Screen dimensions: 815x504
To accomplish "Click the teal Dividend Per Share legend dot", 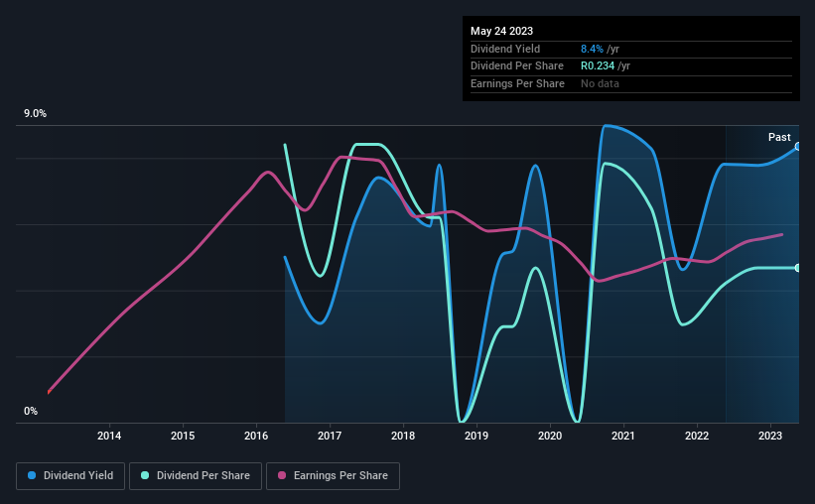I will point(145,475).
